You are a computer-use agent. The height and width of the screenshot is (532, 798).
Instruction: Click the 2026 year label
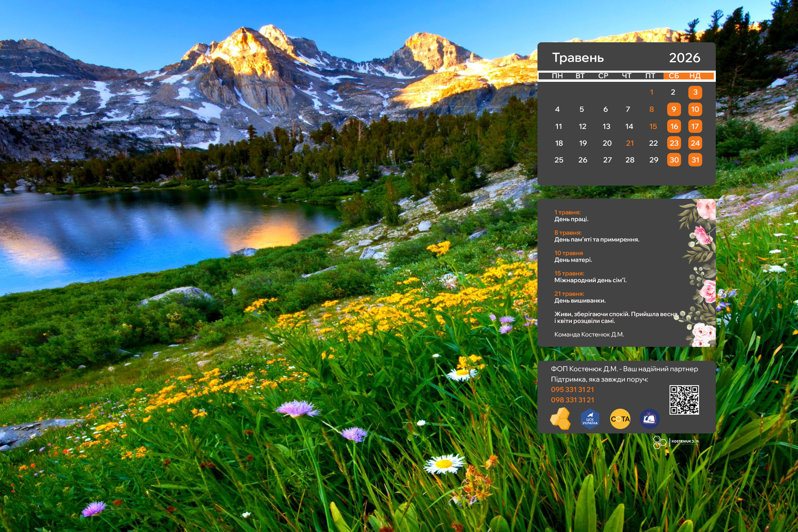684,58
